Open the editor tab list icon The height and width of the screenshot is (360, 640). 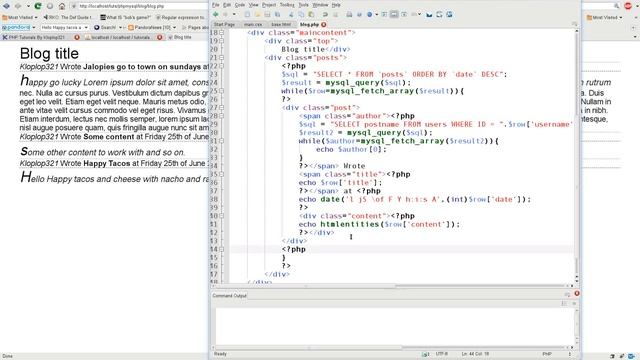[x=574, y=24]
